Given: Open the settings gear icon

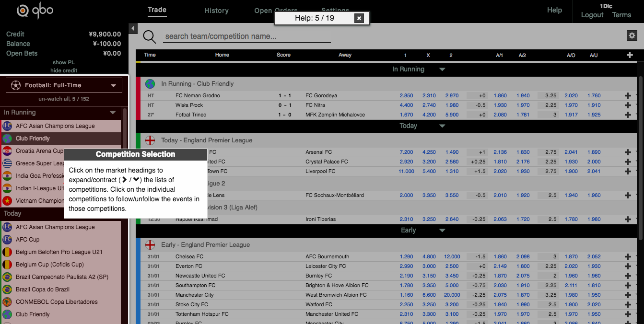Looking at the screenshot, I should [x=632, y=35].
